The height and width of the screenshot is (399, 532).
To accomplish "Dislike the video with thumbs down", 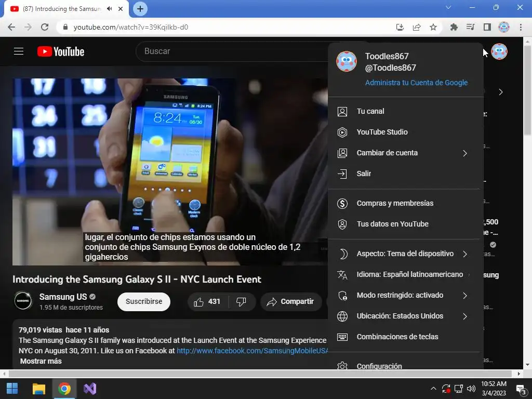I will (x=241, y=302).
